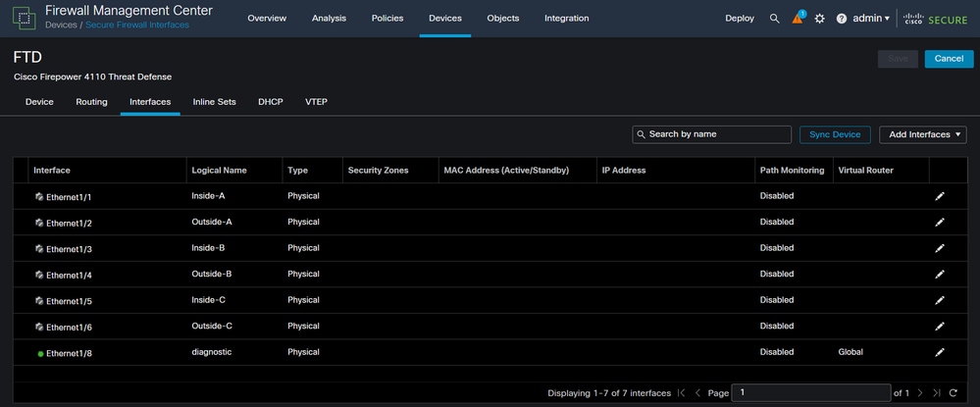Focus the Search by name field

tap(711, 134)
